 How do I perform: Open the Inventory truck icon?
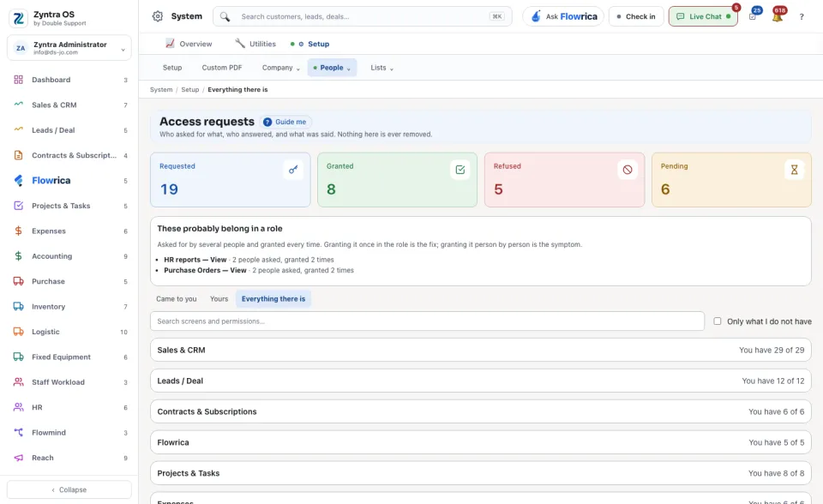18,306
